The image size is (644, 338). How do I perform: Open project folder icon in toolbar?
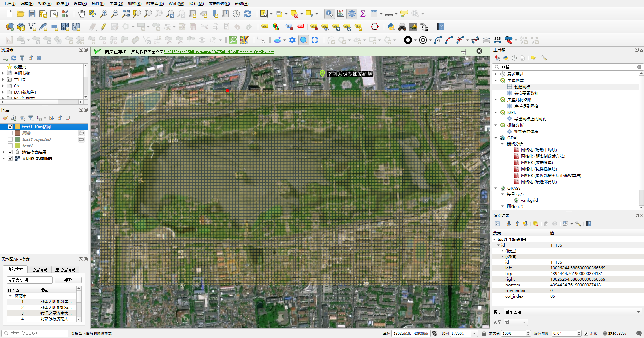pos(21,14)
